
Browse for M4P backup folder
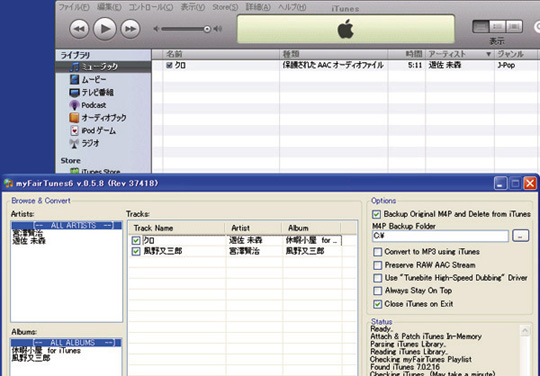pos(520,236)
